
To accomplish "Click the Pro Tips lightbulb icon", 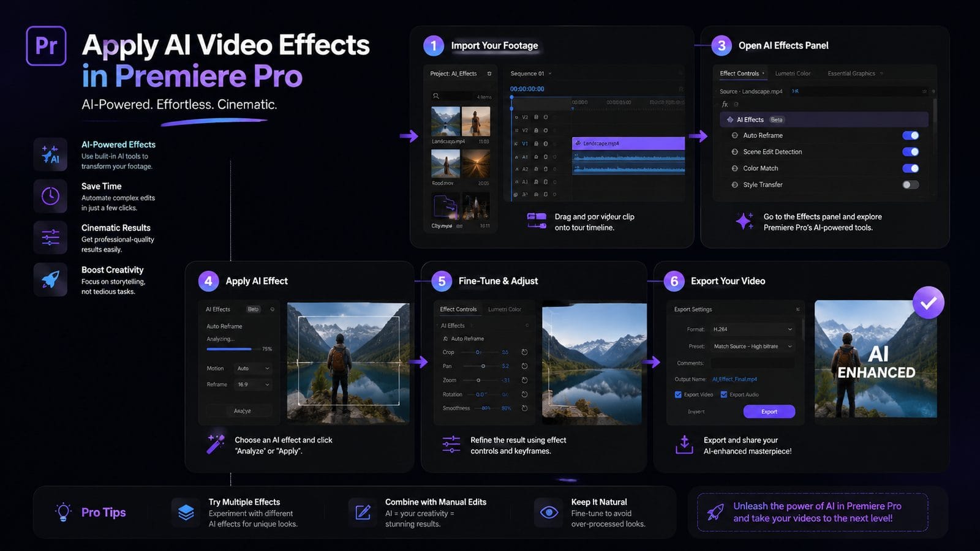I will click(x=63, y=512).
